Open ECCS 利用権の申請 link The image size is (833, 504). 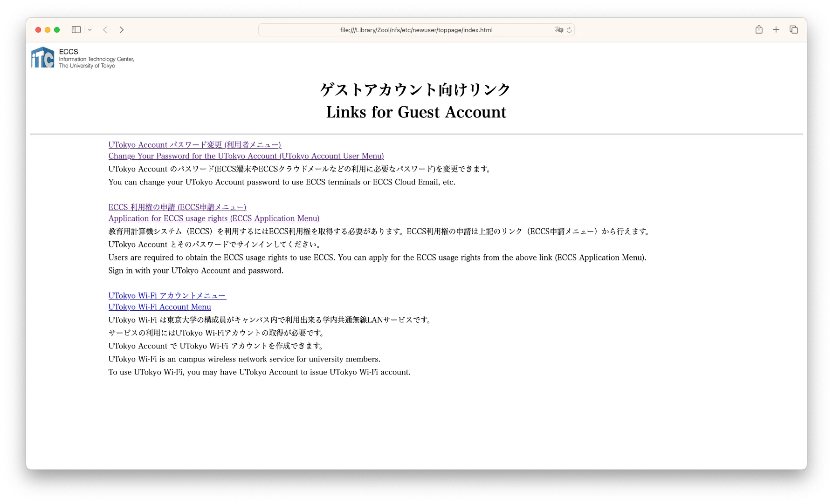(177, 207)
